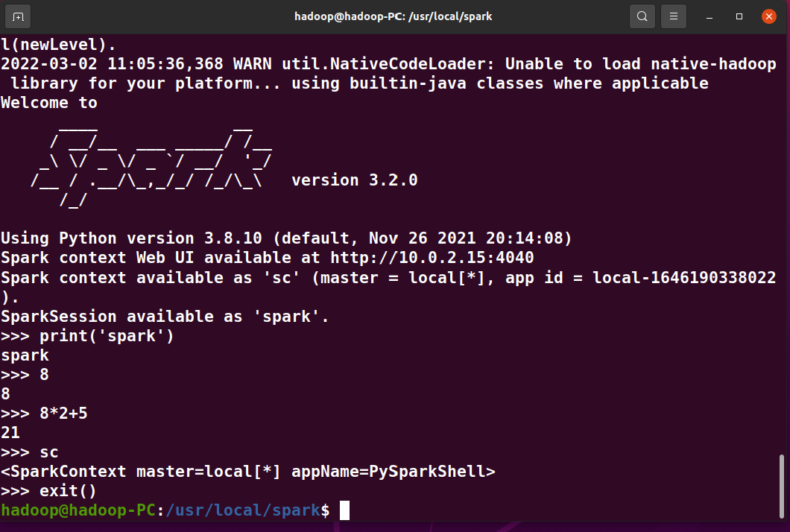
Task: Click the app id 'local-1646190338022' text
Action: 684,278
